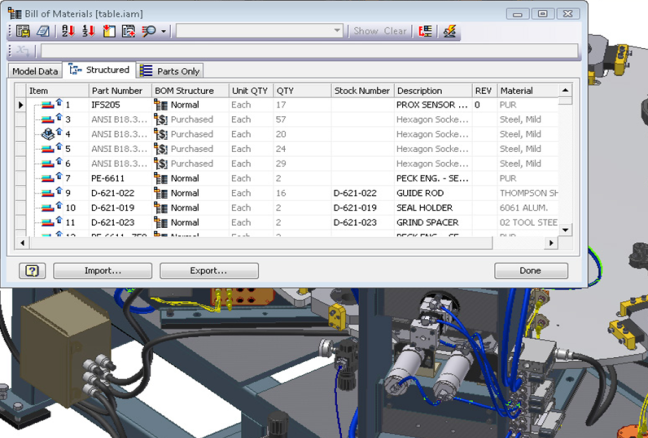Click the Normal structure icon in IFS205 row
This screenshot has width=648, height=438.
pos(161,105)
